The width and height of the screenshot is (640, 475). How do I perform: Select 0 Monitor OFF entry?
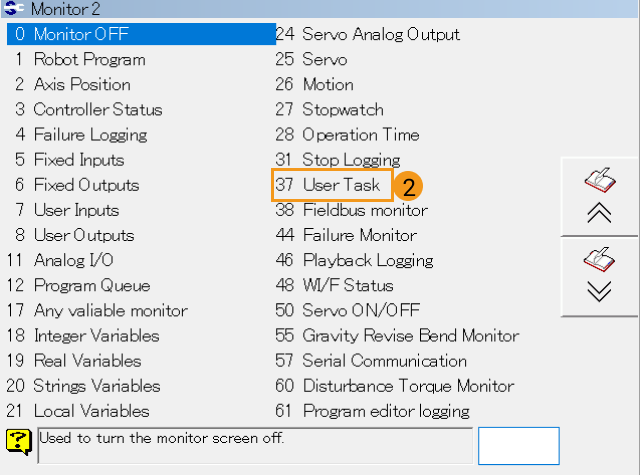(x=80, y=34)
